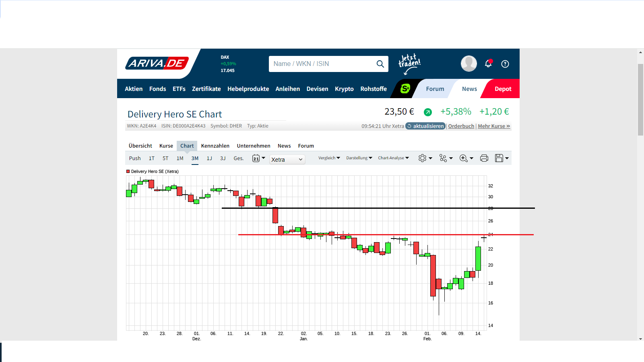Viewport: 644px width, 362px height.
Task: Open notifications via the bell icon
Action: [488, 64]
